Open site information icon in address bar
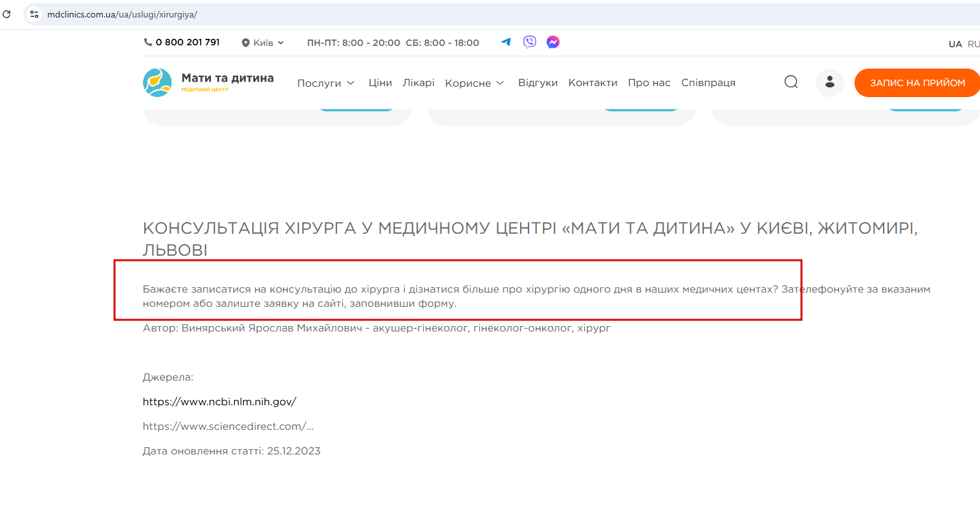The height and width of the screenshot is (514, 980). [34, 14]
